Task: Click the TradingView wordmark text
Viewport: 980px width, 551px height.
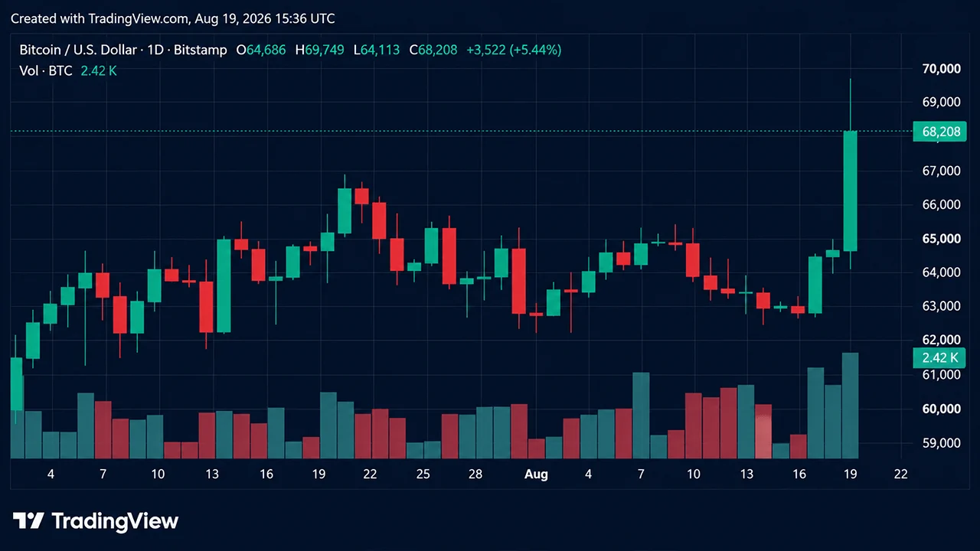Action: pos(115,521)
